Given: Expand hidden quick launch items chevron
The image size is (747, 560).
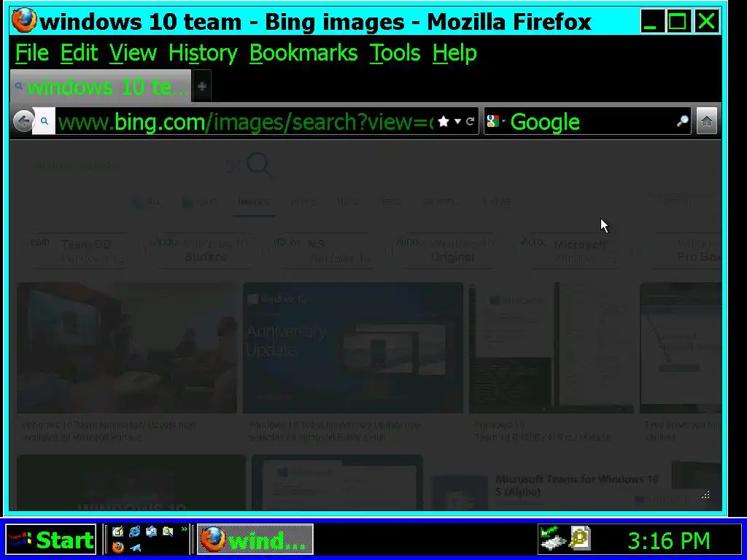Looking at the screenshot, I should click(x=184, y=529).
